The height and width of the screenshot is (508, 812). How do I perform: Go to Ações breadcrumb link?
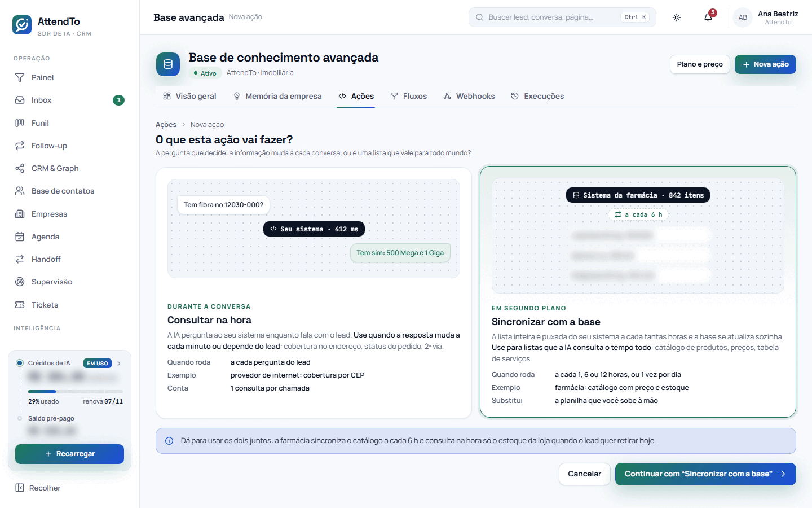pyautogui.click(x=166, y=125)
